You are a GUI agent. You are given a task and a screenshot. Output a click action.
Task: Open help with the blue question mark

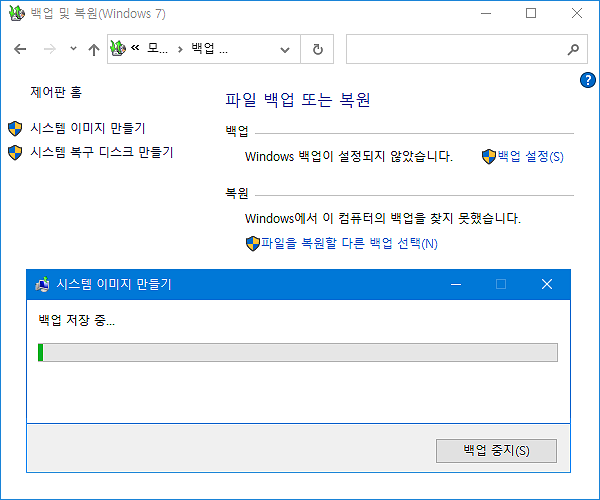[588, 80]
